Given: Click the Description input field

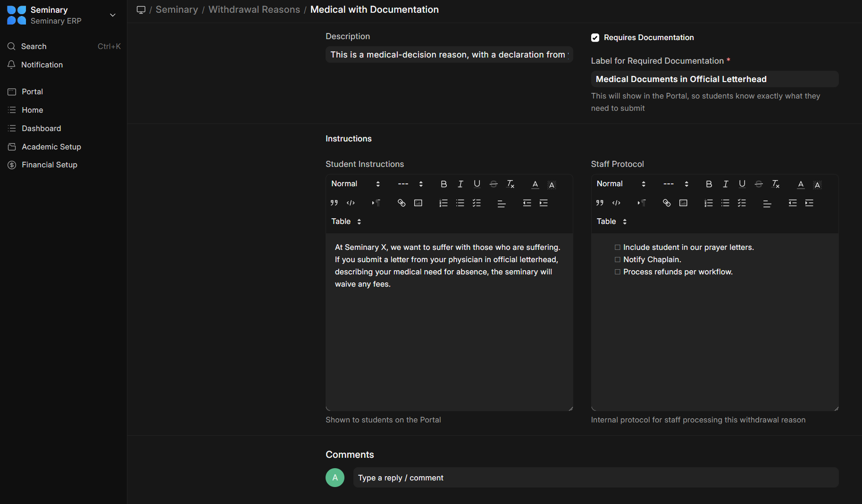Looking at the screenshot, I should coord(449,55).
